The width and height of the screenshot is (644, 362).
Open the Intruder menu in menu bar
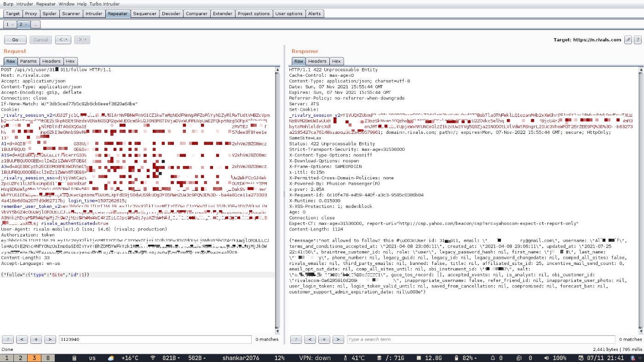25,4
